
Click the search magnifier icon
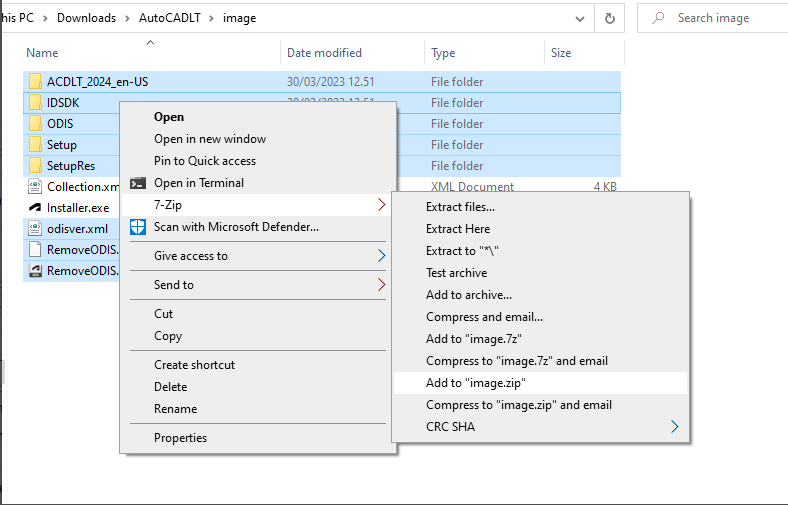point(657,18)
